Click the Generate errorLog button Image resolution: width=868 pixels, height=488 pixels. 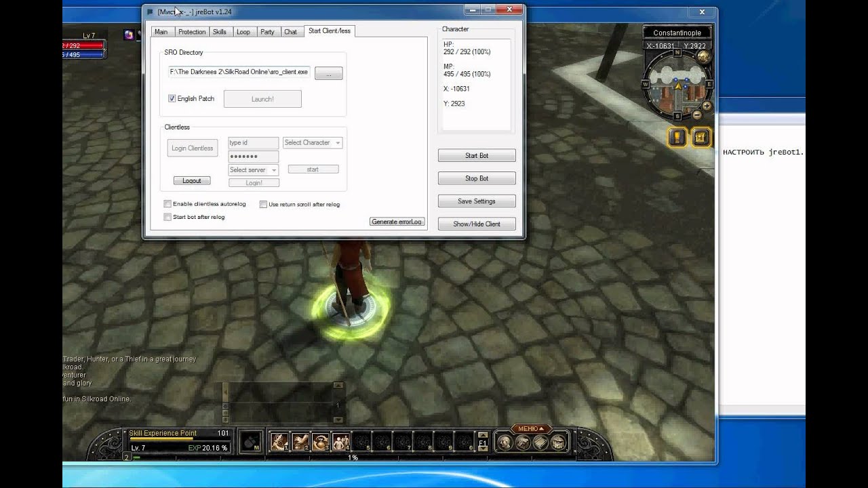[x=397, y=222]
